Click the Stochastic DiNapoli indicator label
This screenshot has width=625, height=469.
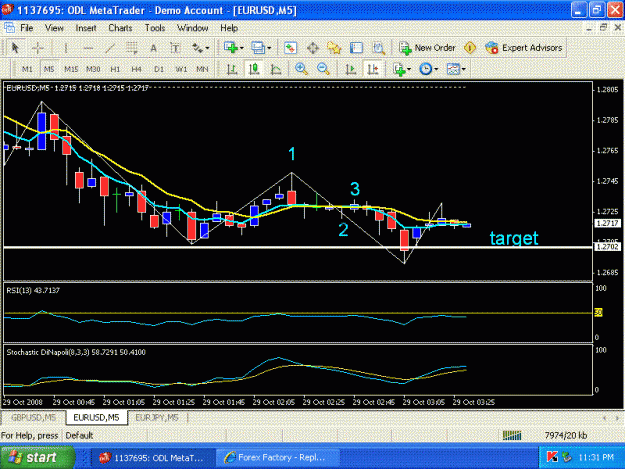click(x=76, y=352)
